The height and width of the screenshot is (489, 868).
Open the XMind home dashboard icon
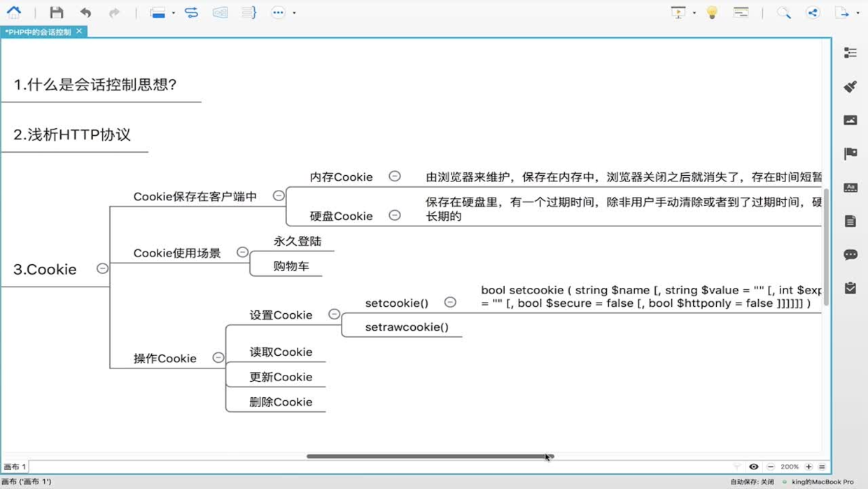click(14, 12)
